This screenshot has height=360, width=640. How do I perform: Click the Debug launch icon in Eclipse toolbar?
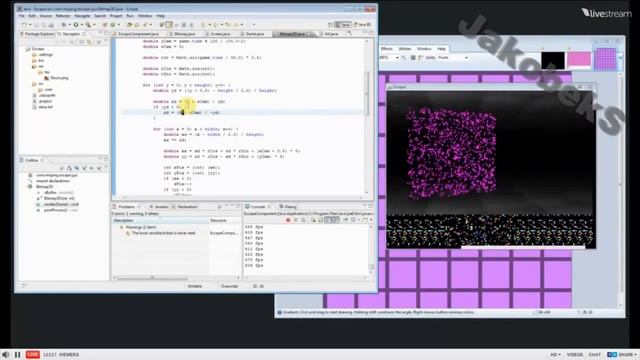pyautogui.click(x=64, y=25)
